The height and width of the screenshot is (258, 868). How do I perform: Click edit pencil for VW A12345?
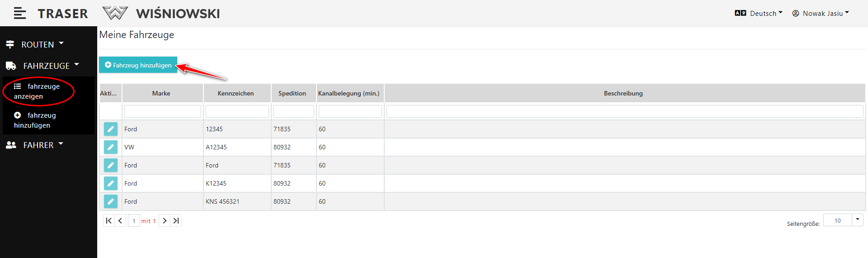[111, 147]
